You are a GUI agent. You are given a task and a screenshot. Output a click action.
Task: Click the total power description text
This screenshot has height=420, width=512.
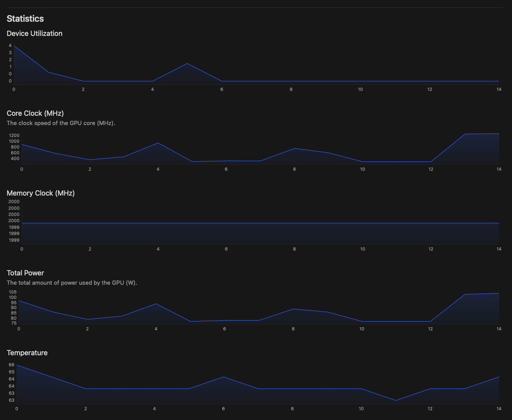72,283
